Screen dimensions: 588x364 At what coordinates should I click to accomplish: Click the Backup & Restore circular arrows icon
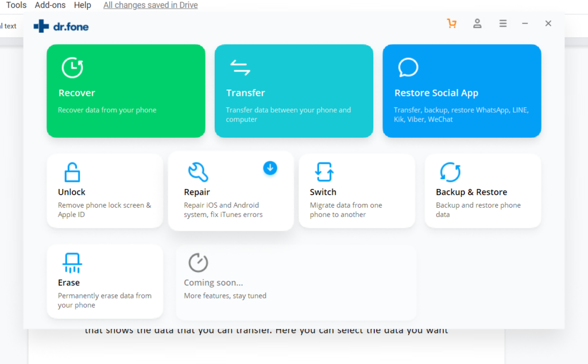point(450,172)
